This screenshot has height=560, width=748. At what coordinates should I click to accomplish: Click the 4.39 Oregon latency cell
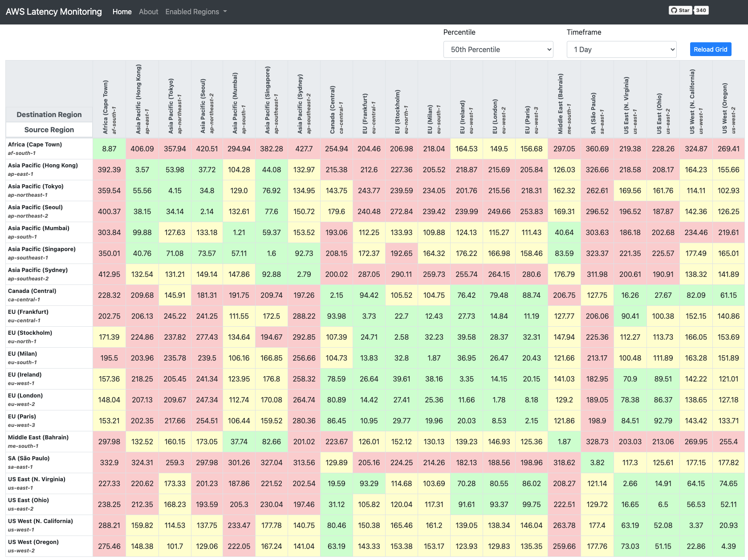click(x=728, y=546)
